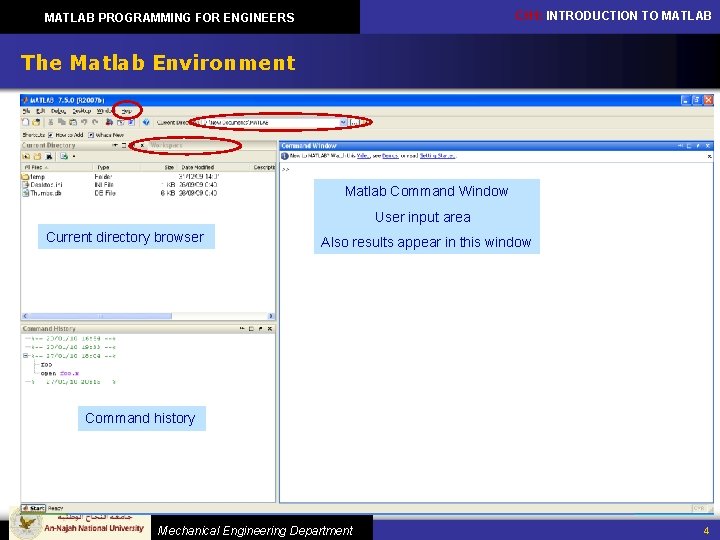Click the GUIDE toolbar icon
720x540 pixels.
120,123
